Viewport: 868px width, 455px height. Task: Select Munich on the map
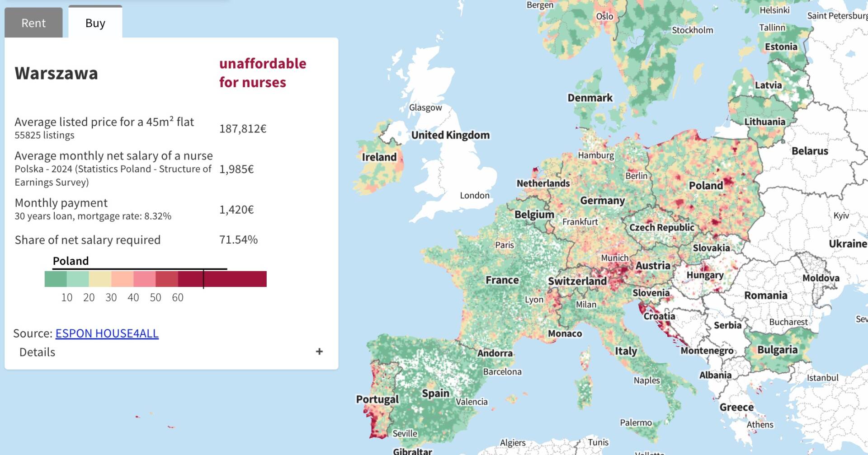pos(614,258)
